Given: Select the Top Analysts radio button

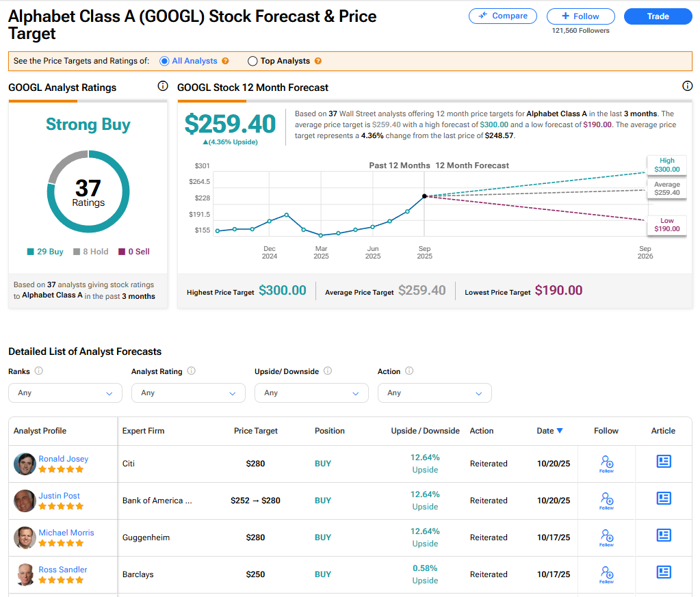Looking at the screenshot, I should (x=252, y=61).
